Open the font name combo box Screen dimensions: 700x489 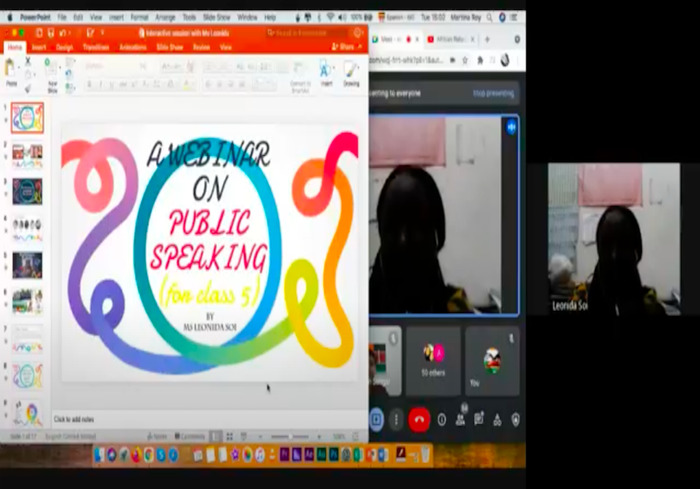coord(111,67)
